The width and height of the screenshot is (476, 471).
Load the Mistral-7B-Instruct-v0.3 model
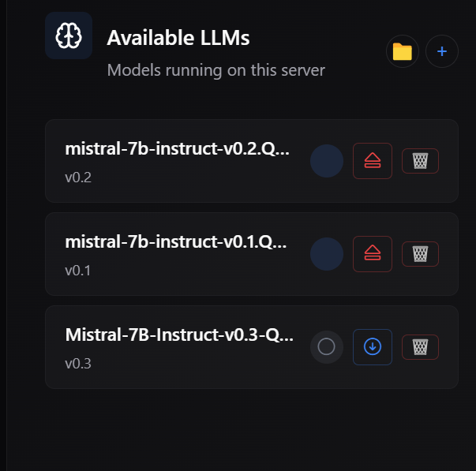tap(373, 347)
